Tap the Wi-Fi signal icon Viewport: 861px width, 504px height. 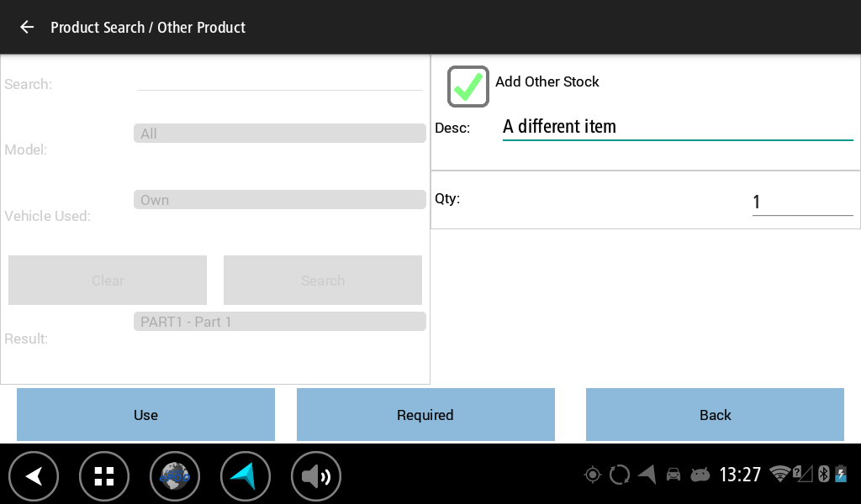(779, 474)
